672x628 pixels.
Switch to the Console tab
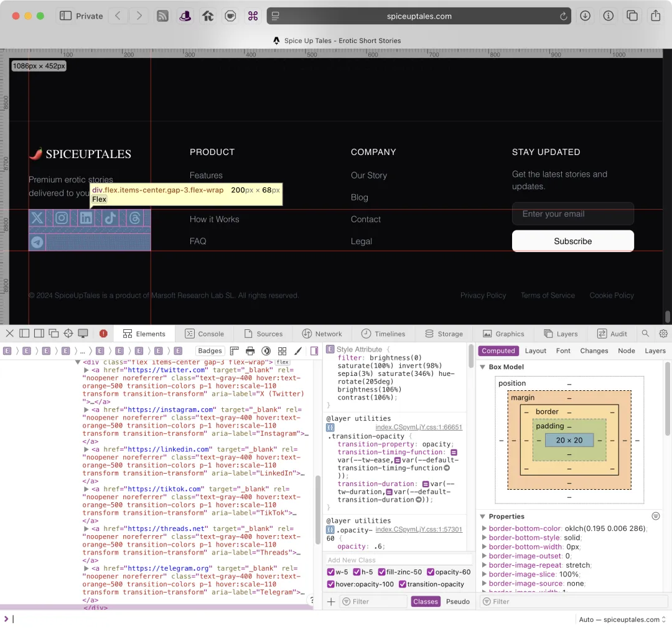tap(205, 334)
